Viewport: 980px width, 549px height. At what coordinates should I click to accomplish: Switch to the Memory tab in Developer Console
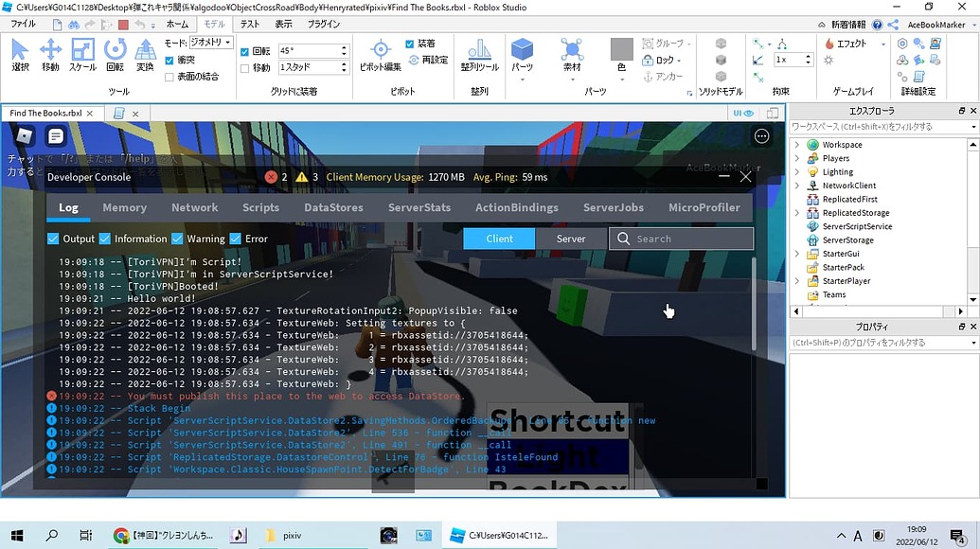(x=125, y=206)
